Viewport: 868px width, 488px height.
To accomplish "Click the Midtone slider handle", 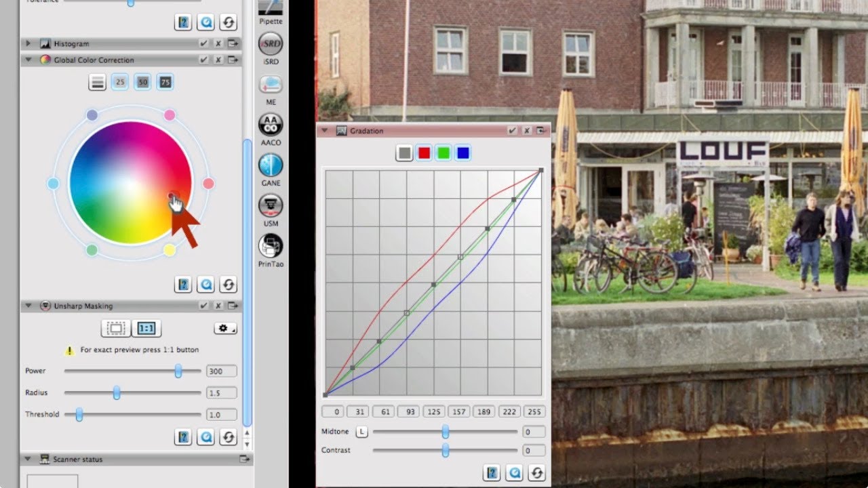I will click(446, 431).
